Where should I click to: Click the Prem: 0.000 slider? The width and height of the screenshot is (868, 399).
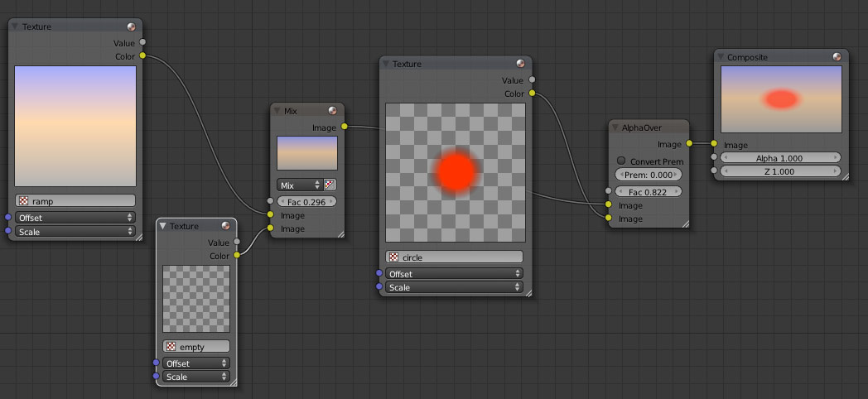click(x=649, y=175)
